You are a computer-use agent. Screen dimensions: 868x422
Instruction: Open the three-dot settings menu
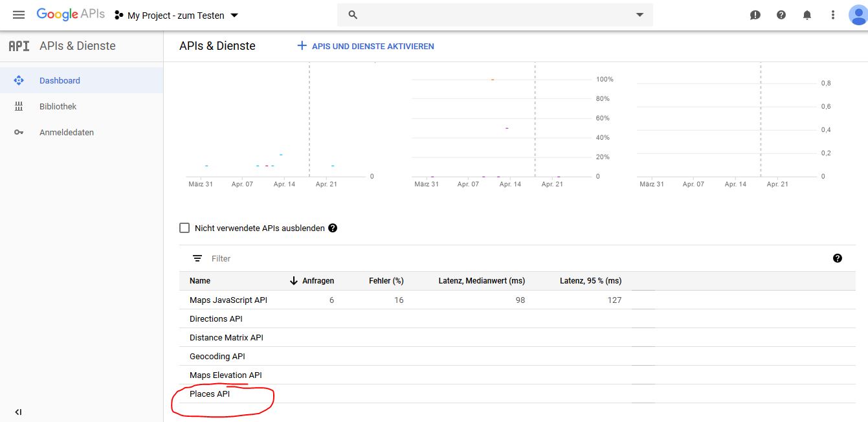click(x=833, y=15)
